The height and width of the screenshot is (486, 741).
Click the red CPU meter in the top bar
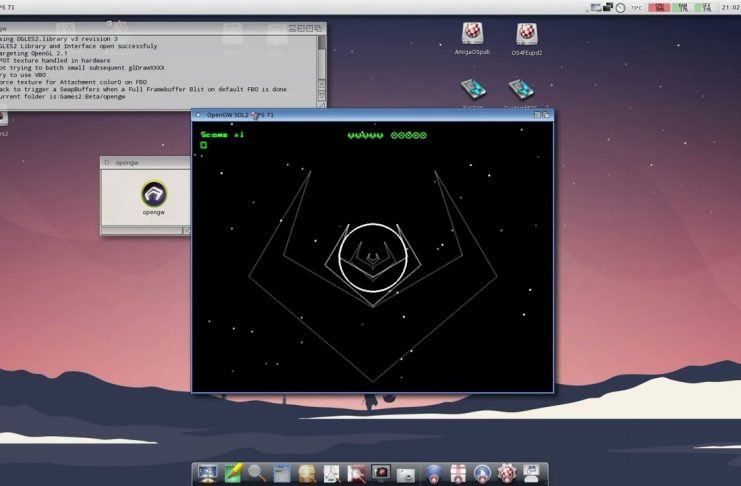(x=658, y=7)
